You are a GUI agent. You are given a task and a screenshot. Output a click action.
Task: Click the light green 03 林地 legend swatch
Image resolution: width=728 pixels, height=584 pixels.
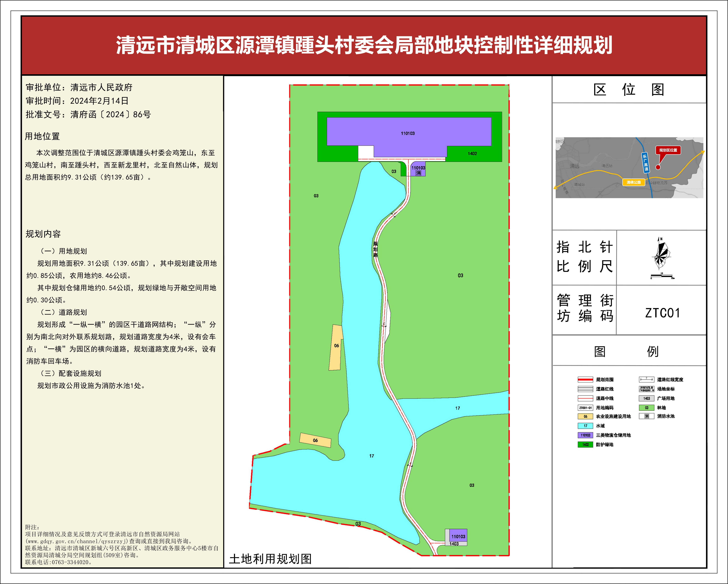646,408
